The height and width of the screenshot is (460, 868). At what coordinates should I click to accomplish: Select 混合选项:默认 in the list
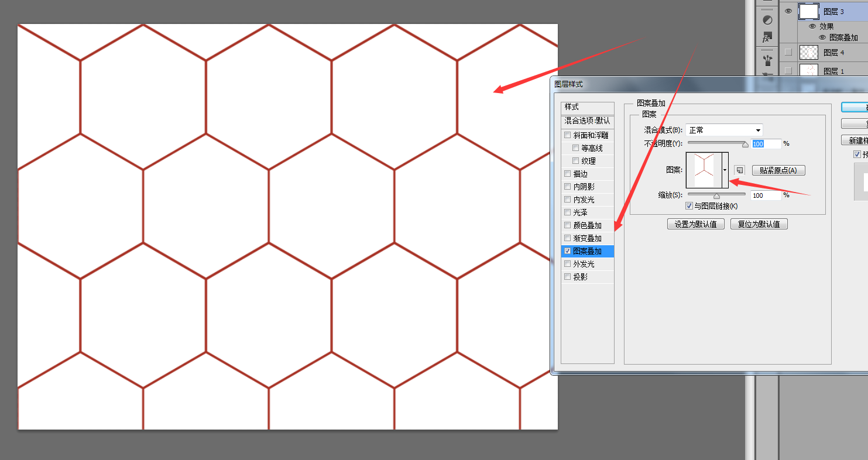coord(588,121)
